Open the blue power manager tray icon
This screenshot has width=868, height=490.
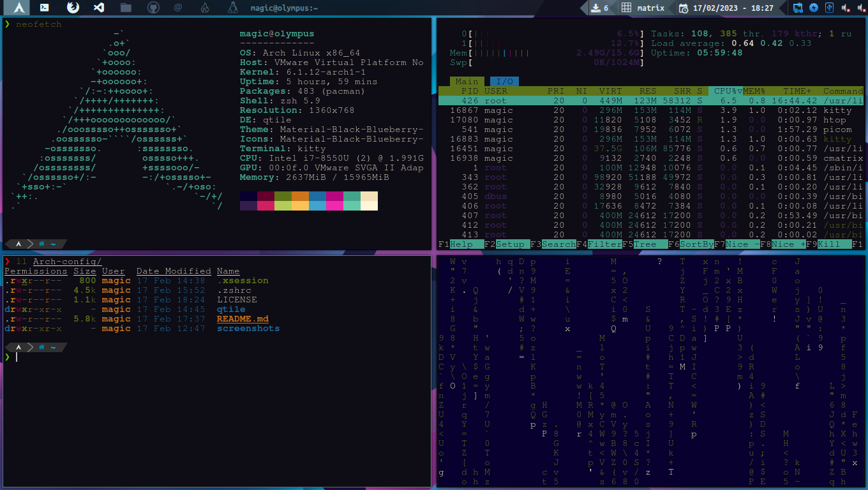(814, 8)
